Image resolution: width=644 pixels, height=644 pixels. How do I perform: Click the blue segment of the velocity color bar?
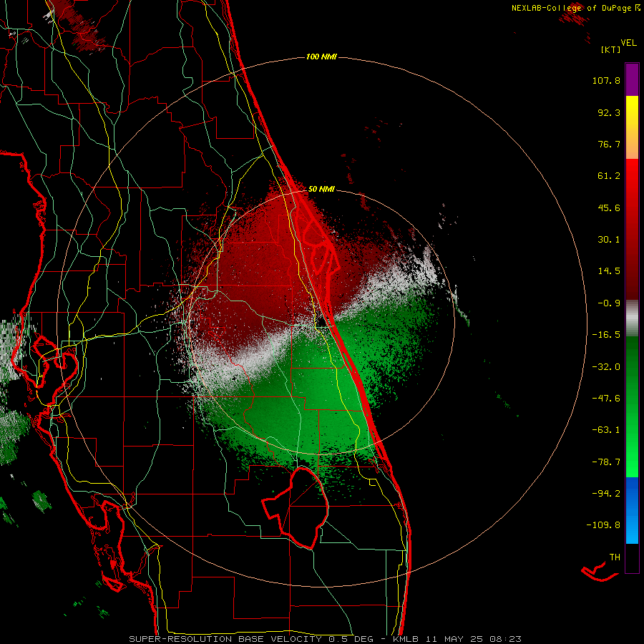click(x=632, y=510)
